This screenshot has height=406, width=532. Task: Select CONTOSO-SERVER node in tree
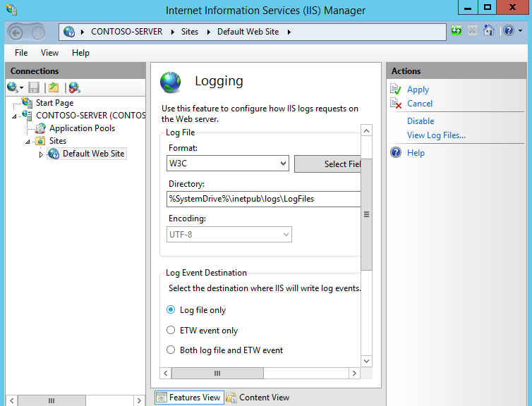[90, 116]
